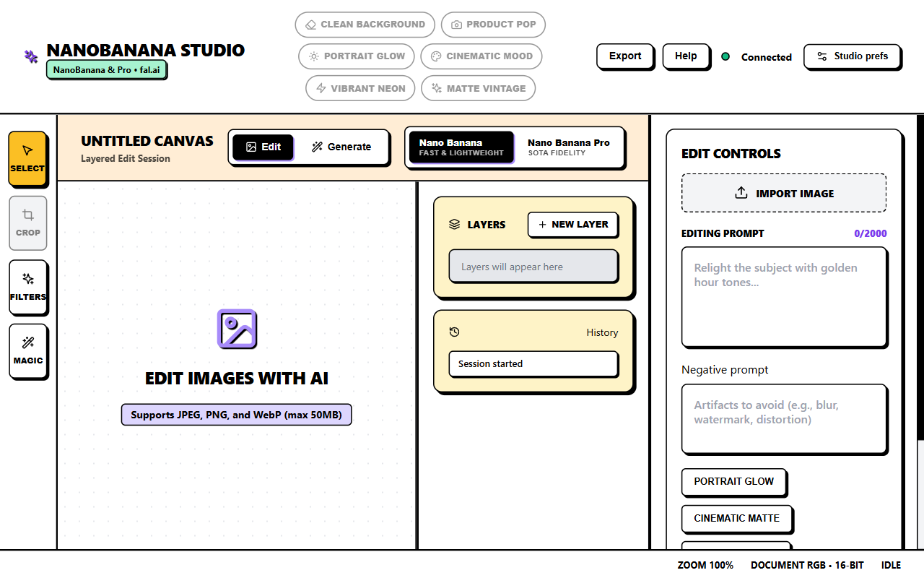
Task: Focus the Editing Prompt text area
Action: coord(784,297)
